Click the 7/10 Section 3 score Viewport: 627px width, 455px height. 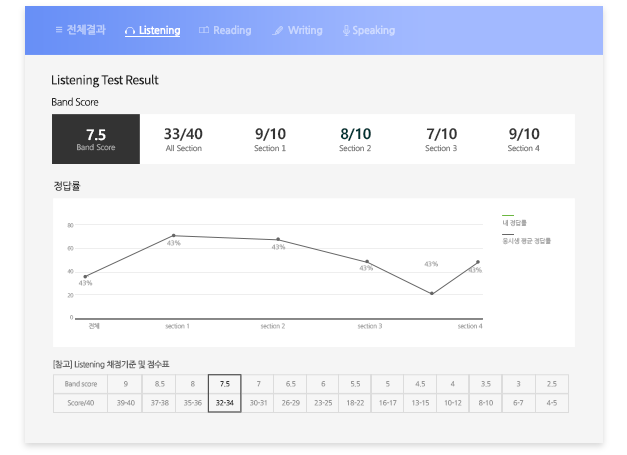click(441, 139)
